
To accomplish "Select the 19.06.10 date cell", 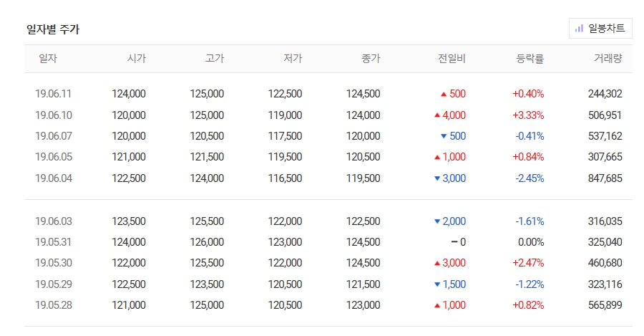I will click(x=54, y=115).
